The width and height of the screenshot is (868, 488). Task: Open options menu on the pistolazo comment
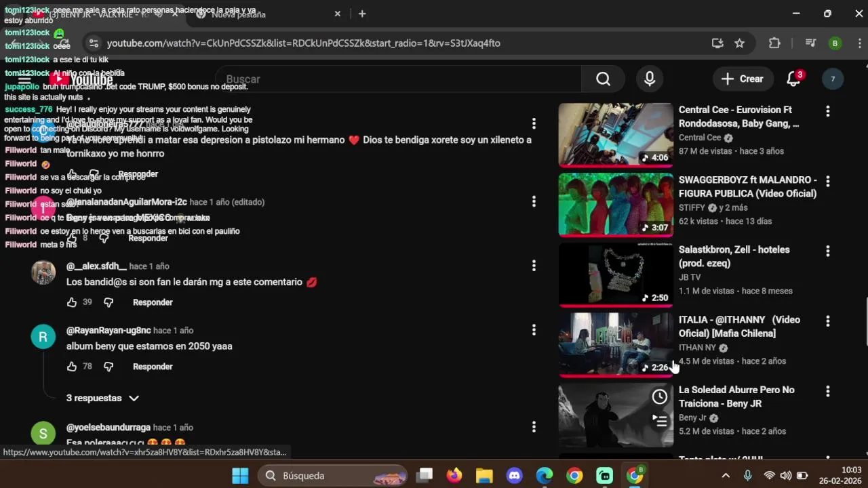[x=534, y=123]
